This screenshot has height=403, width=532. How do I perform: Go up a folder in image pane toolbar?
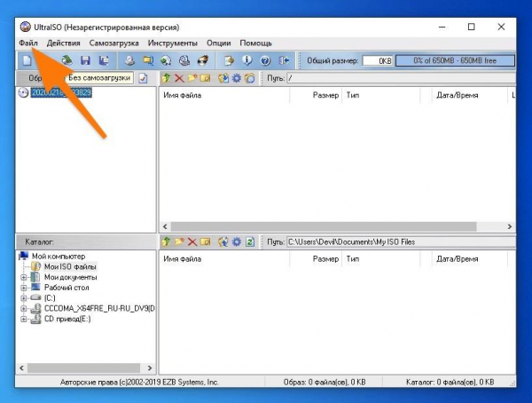[x=166, y=78]
